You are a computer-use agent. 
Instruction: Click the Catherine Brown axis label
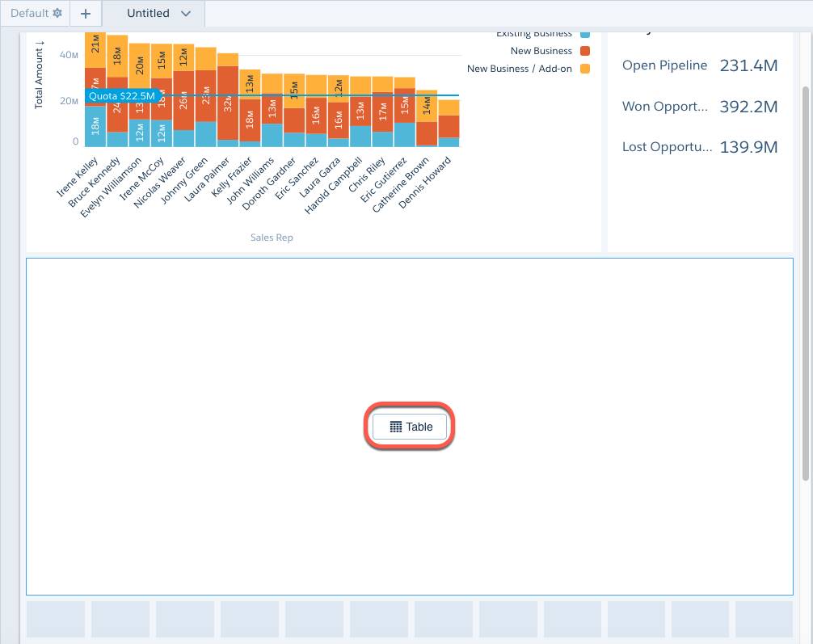400,184
